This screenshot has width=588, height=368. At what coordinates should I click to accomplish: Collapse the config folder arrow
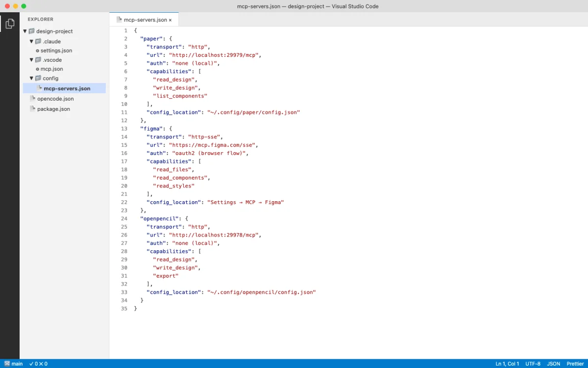coord(31,78)
